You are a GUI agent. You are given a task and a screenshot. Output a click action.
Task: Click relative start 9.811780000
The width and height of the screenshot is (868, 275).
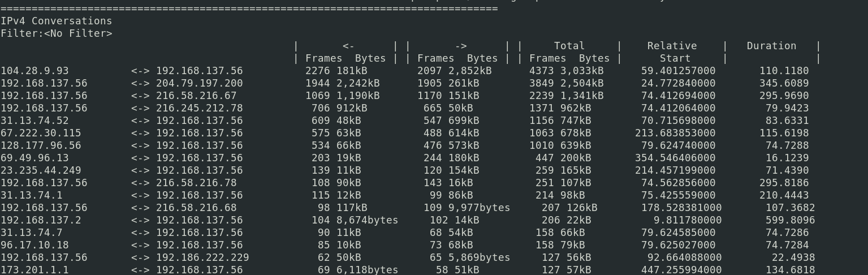(x=688, y=220)
